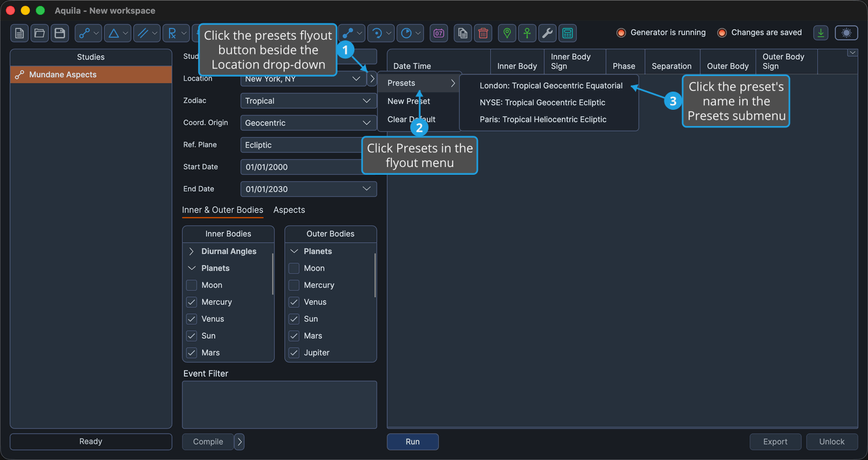Duplicate the study with the copy icon
Screen dimensions: 868x460
coord(463,33)
